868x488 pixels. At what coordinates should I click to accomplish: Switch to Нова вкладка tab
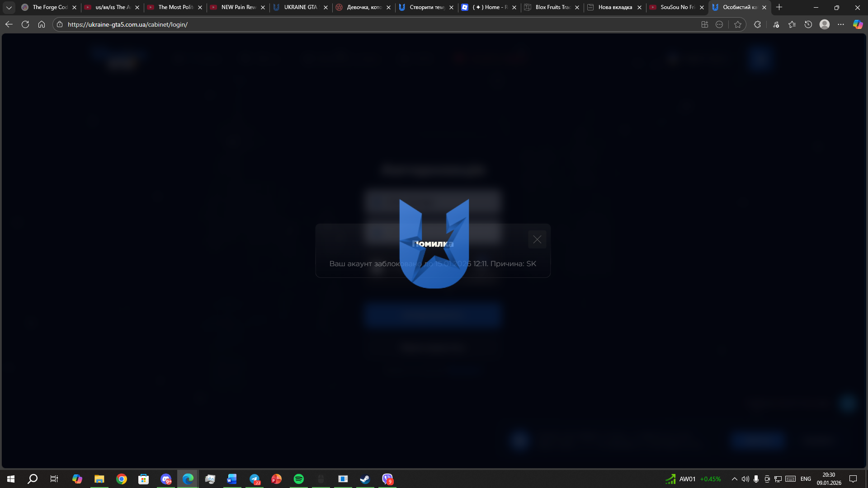[x=615, y=7]
